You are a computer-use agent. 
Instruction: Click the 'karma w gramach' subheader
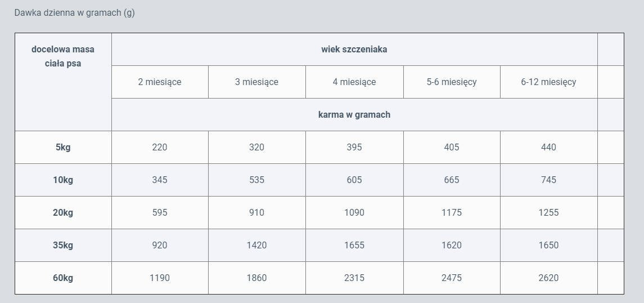point(354,114)
